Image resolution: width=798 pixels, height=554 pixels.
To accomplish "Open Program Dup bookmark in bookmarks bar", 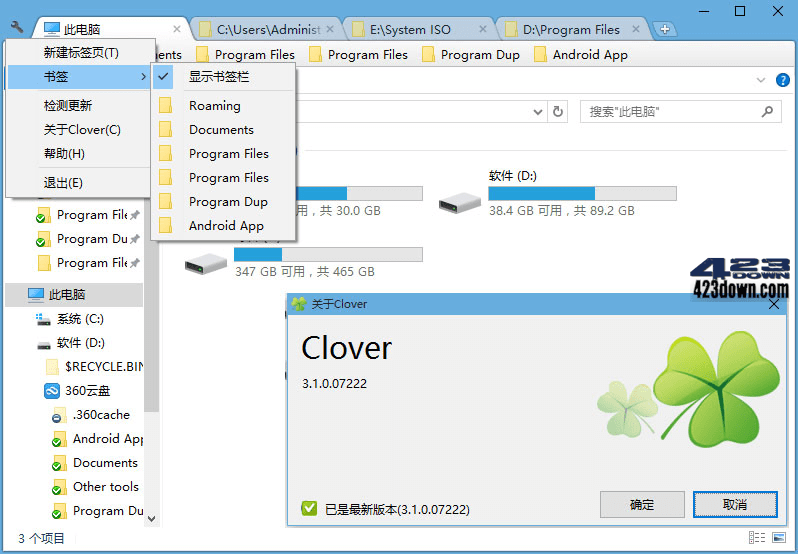I will 471,54.
